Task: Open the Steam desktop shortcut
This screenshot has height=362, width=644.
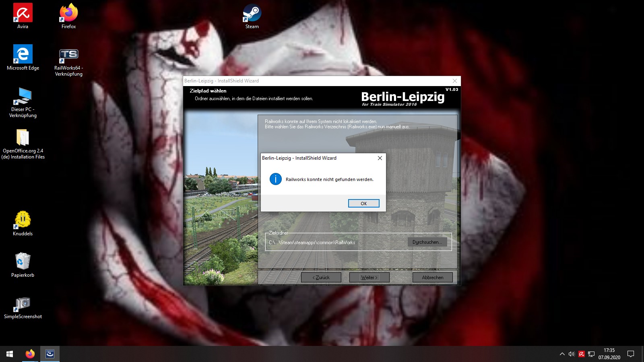Action: [252, 16]
